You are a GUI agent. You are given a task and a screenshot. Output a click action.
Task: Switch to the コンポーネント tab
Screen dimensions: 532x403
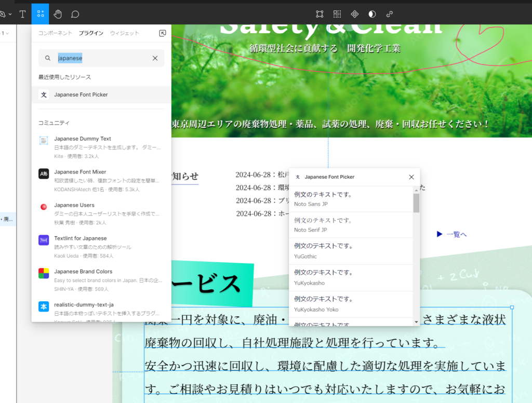[x=55, y=33]
